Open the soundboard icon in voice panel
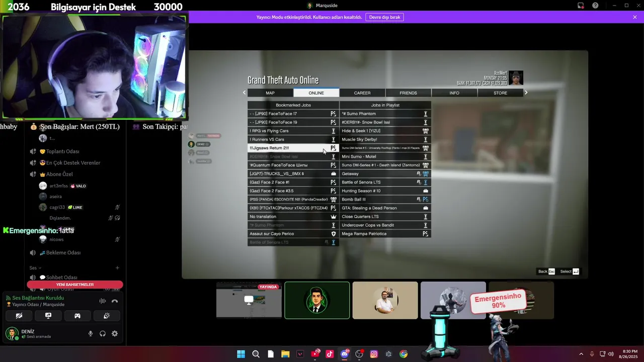Image resolution: width=644 pixels, height=362 pixels. point(107,316)
